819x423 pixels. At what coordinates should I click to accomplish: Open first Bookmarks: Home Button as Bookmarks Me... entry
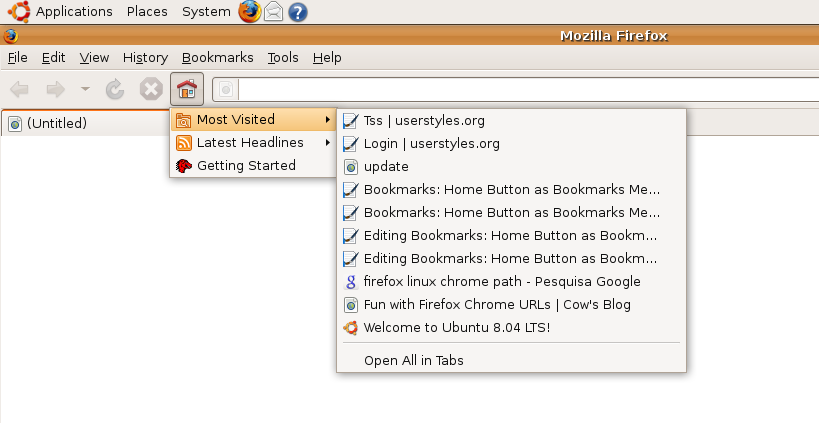click(511, 190)
